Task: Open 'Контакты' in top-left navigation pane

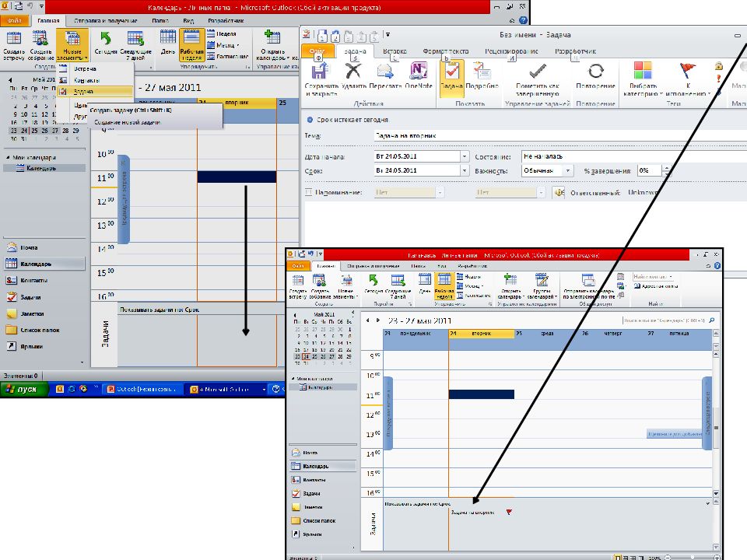Action: [44, 281]
